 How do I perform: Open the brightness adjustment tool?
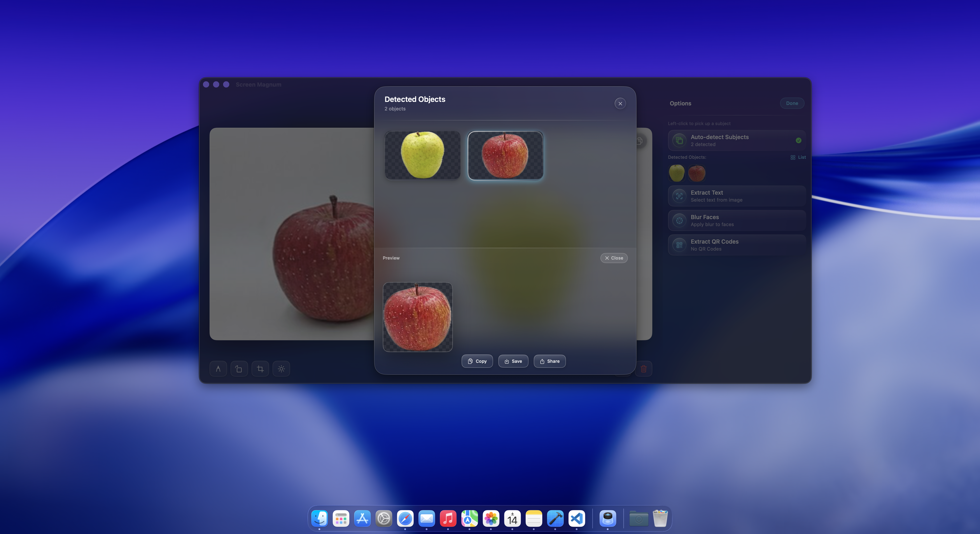pyautogui.click(x=281, y=368)
